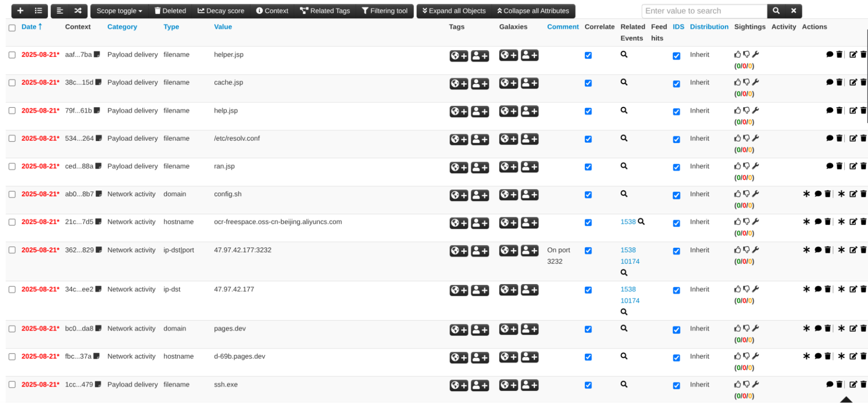Toggle the Context button
Viewport: 868px width, 403px height.
[272, 11]
